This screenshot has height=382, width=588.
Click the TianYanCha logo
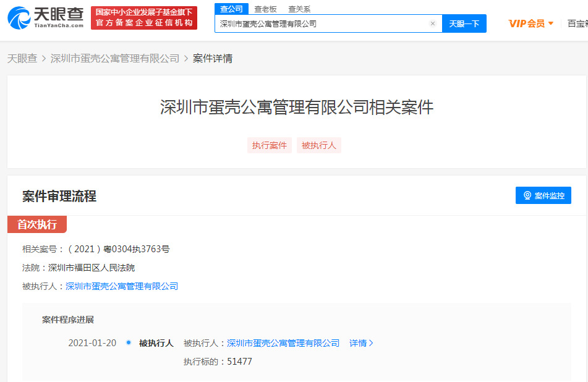pos(45,18)
